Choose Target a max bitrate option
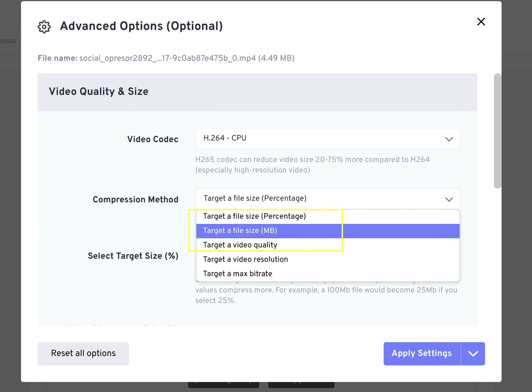 click(237, 274)
